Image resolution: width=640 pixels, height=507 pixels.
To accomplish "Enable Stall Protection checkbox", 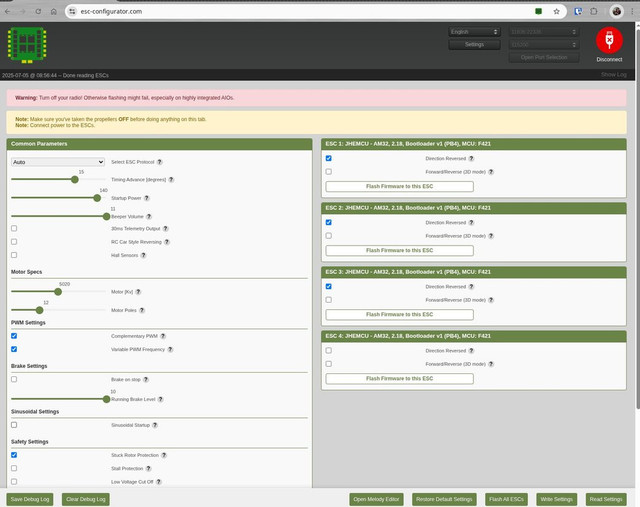I will tap(14, 468).
